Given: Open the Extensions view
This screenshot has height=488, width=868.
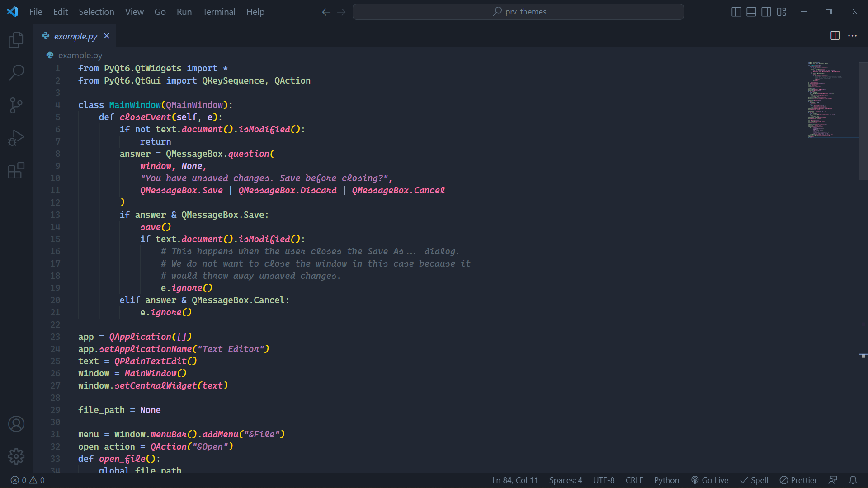Looking at the screenshot, I should click(x=16, y=171).
